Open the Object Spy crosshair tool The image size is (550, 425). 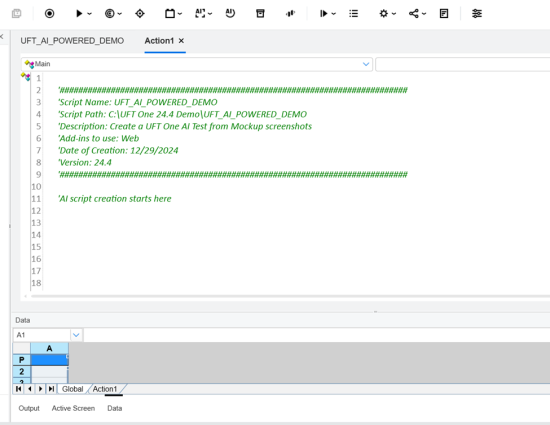pos(140,14)
